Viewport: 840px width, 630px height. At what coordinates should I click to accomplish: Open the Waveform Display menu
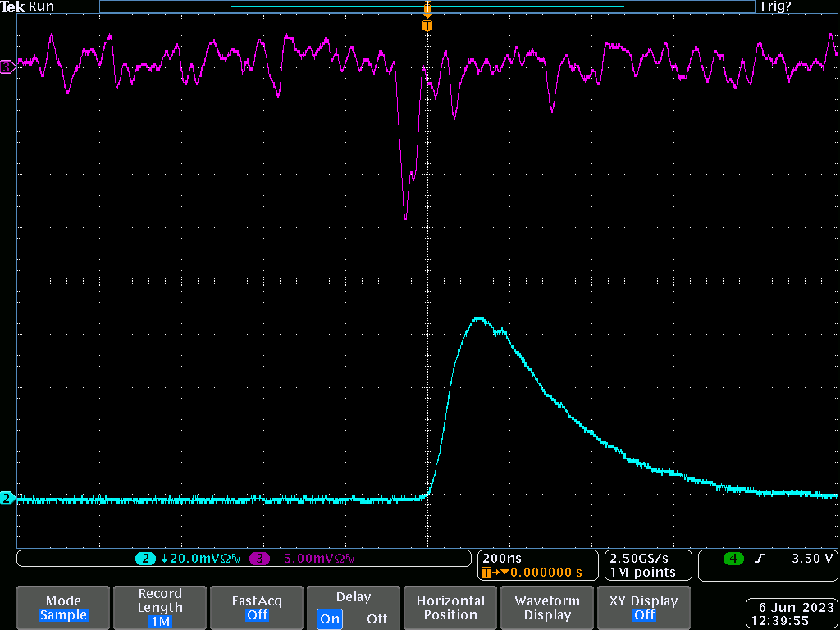click(547, 608)
